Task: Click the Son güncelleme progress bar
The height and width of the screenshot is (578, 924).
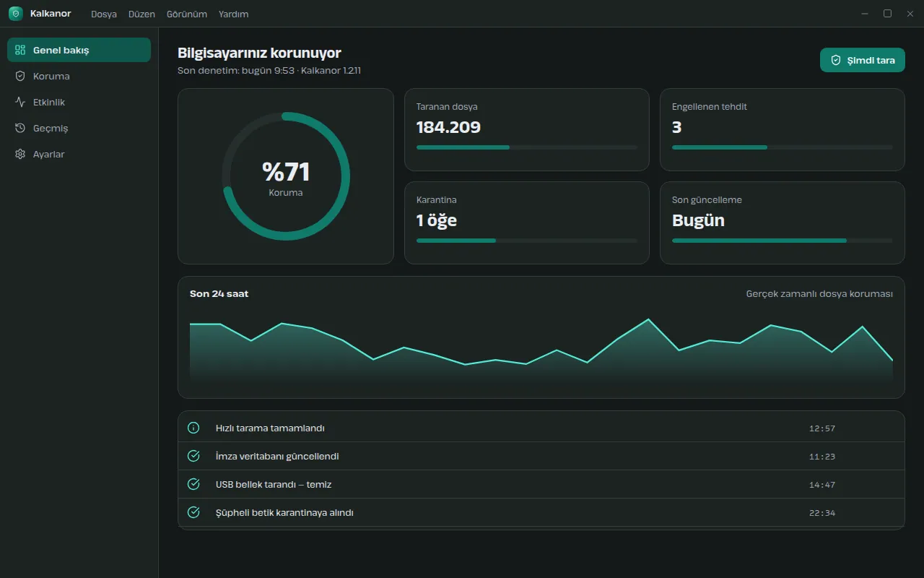Action: (783, 241)
